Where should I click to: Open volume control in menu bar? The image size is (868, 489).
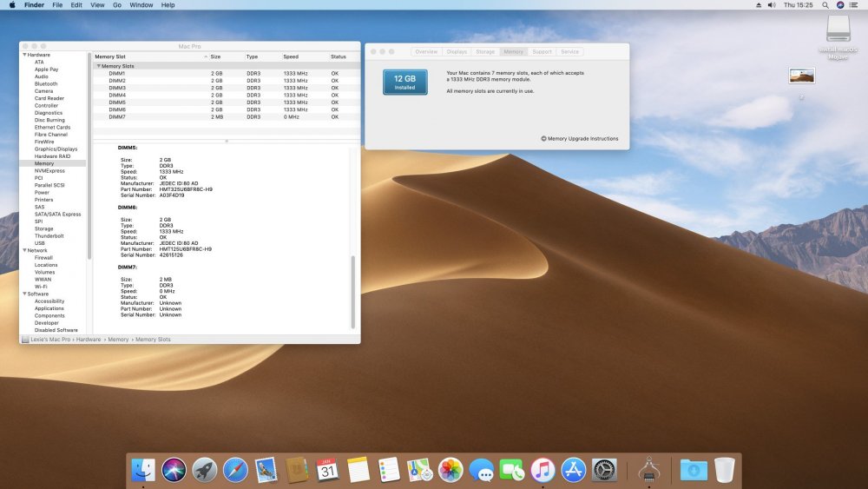[x=772, y=5]
